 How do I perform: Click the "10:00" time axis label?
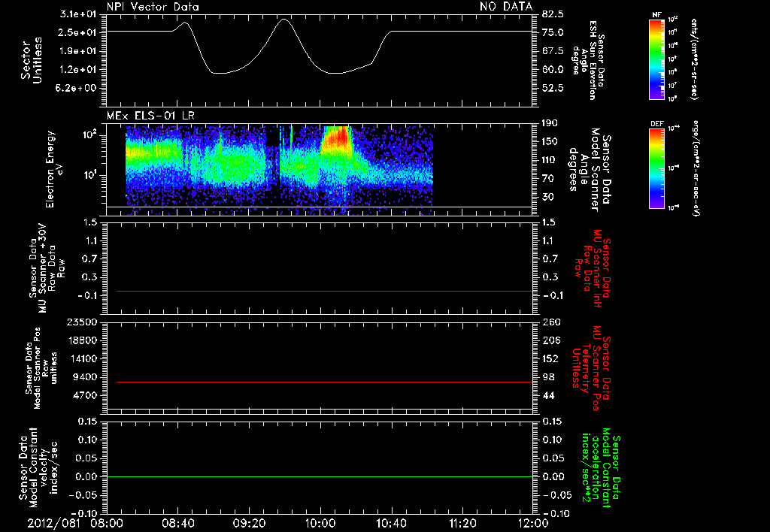coord(320,524)
